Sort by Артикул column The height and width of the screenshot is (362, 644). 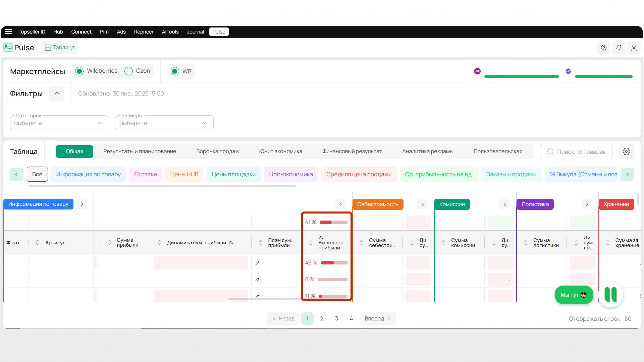(38, 242)
